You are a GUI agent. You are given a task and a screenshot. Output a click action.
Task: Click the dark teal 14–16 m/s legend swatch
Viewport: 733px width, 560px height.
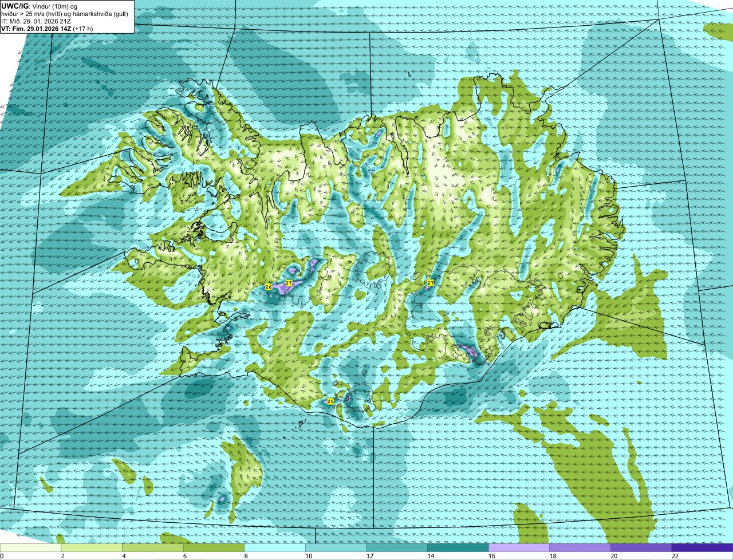458,547
